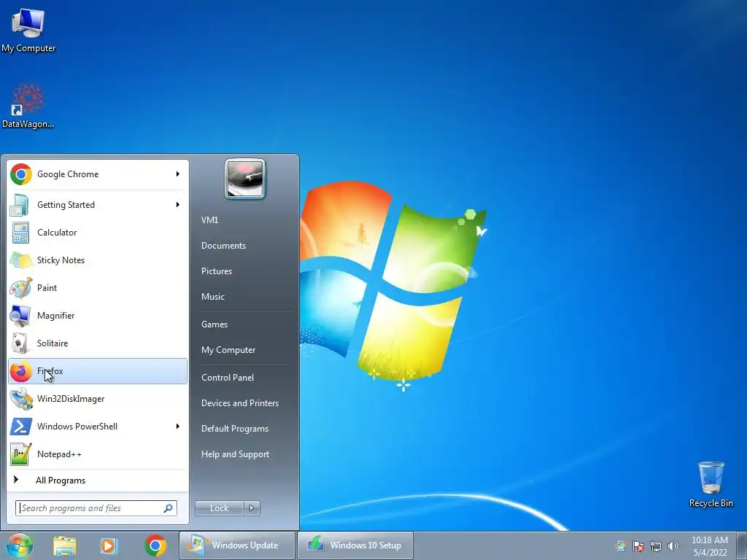Open Pictures from Start menu

coord(217,271)
